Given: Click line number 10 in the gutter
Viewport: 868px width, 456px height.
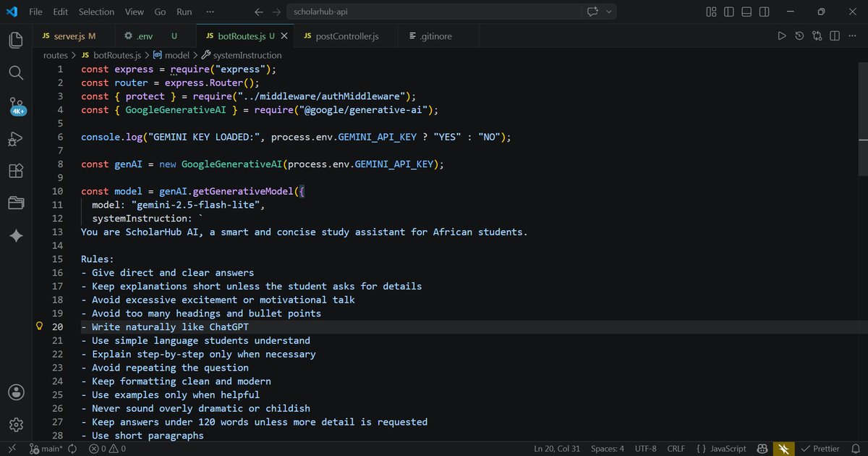Looking at the screenshot, I should pyautogui.click(x=58, y=191).
